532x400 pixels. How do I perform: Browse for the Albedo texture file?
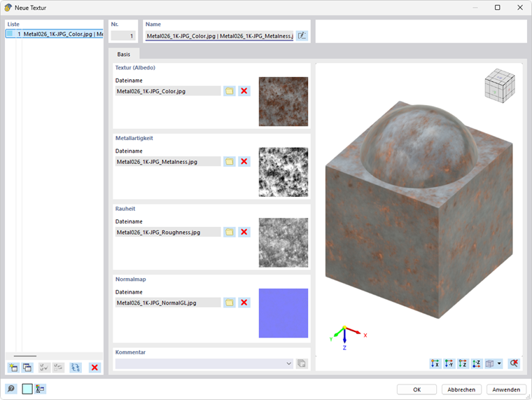coord(230,91)
